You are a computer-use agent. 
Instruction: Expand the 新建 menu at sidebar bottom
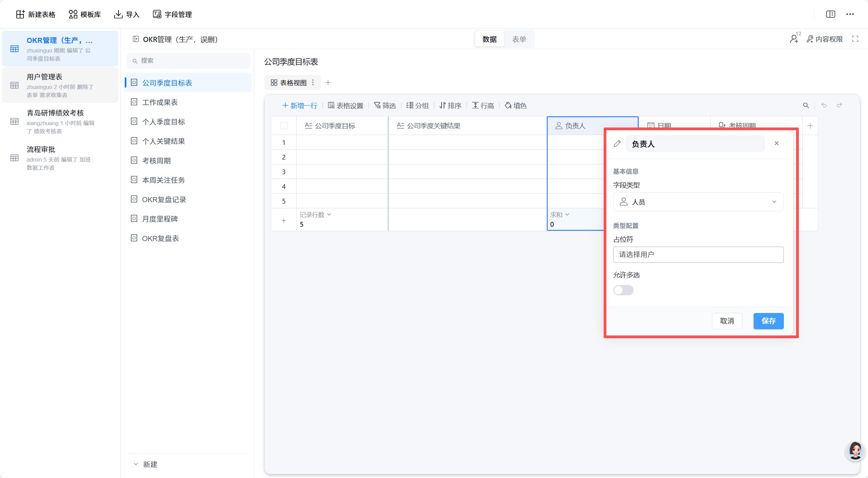point(145,464)
